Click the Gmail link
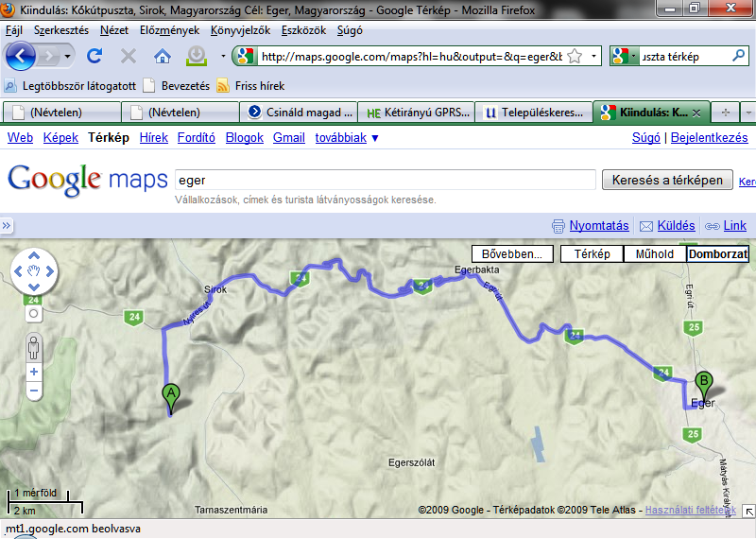 pos(289,137)
